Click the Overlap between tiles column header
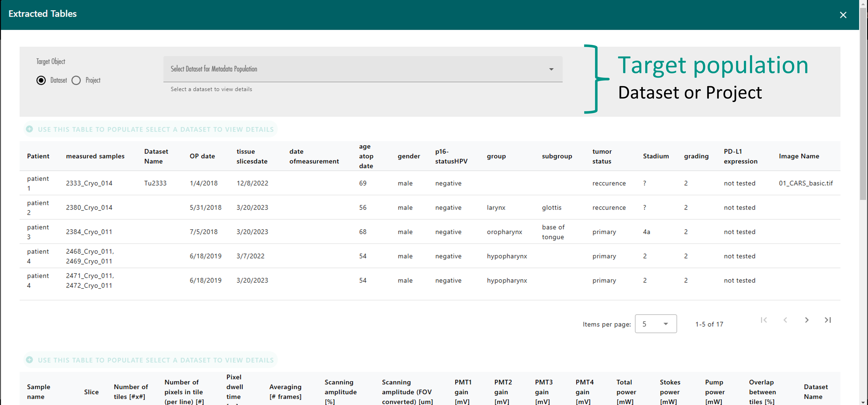 [x=762, y=392]
